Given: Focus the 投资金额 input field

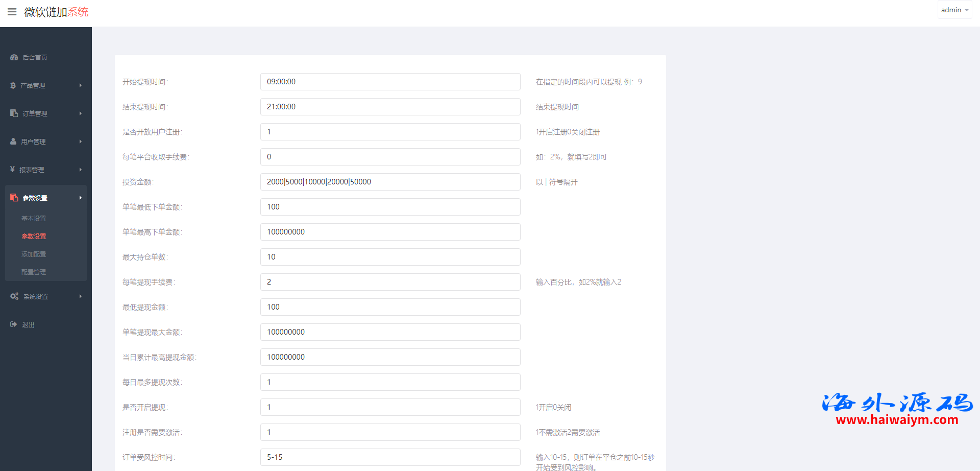Looking at the screenshot, I should pos(390,182).
